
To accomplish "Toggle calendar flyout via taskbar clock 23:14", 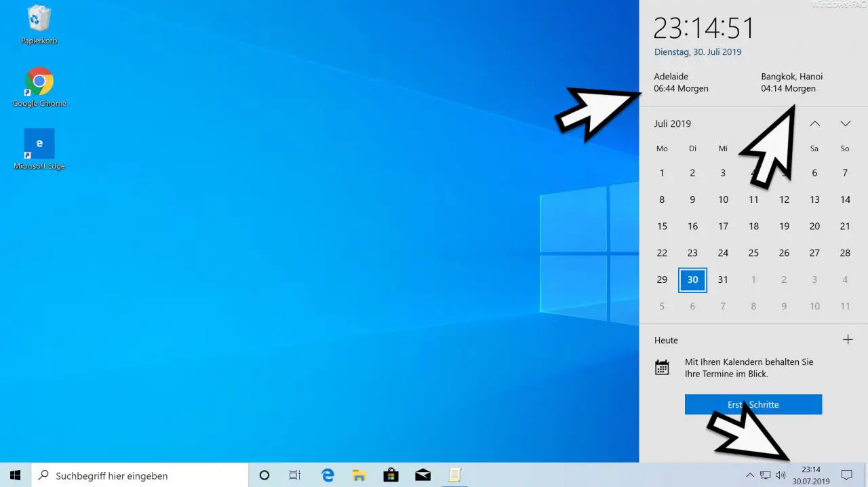I will (x=811, y=475).
